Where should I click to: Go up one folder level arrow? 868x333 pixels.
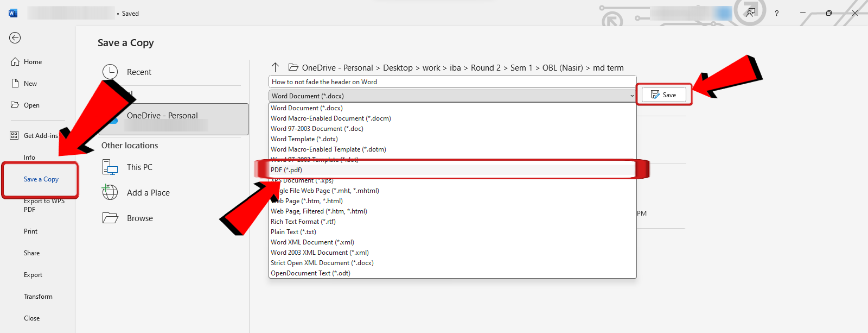point(275,67)
